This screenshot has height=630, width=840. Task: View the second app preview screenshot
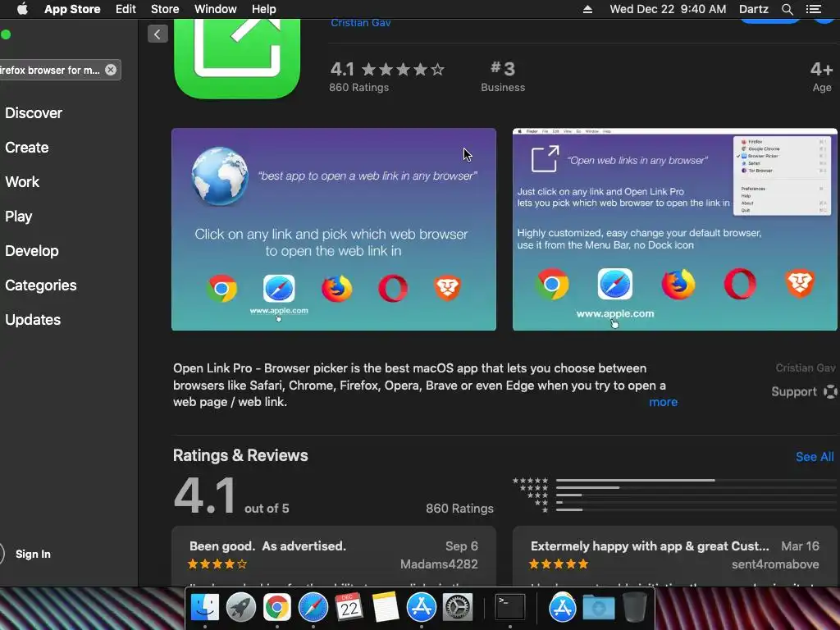point(675,230)
